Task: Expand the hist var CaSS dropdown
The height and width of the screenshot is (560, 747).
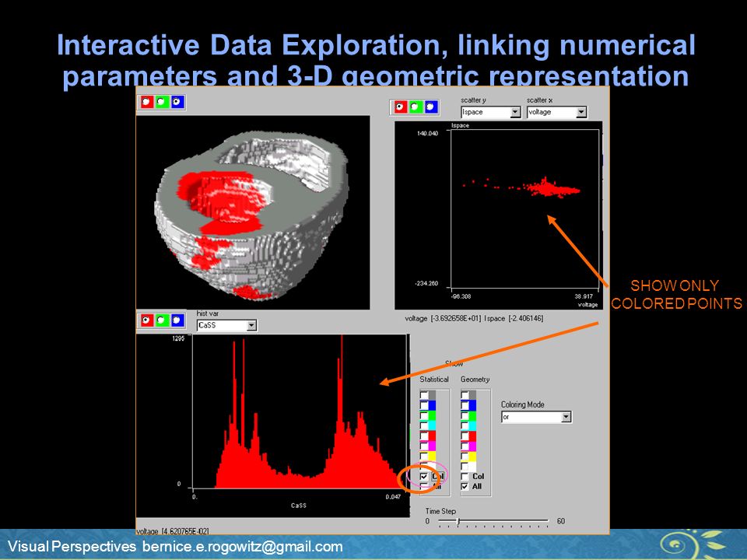Action: click(251, 326)
